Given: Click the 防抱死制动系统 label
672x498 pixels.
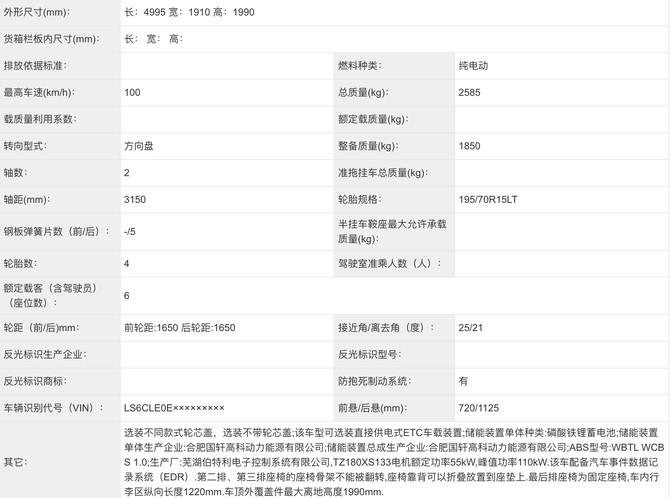Looking at the screenshot, I should pos(374,381).
